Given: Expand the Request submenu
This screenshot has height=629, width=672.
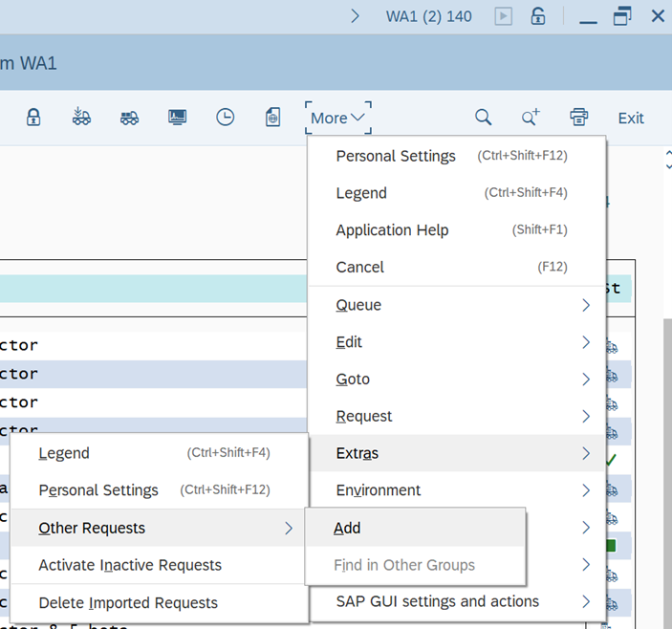Looking at the screenshot, I should [457, 416].
